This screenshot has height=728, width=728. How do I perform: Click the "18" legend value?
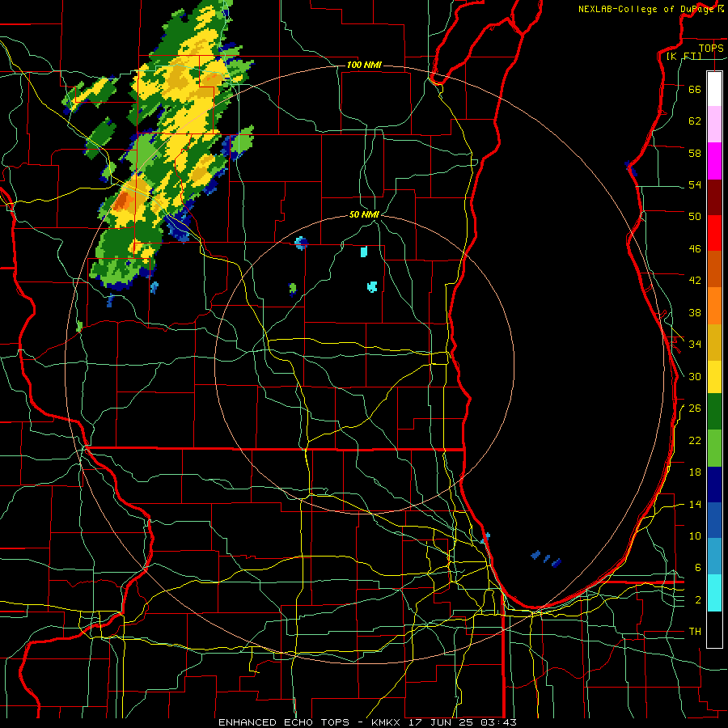(695, 472)
